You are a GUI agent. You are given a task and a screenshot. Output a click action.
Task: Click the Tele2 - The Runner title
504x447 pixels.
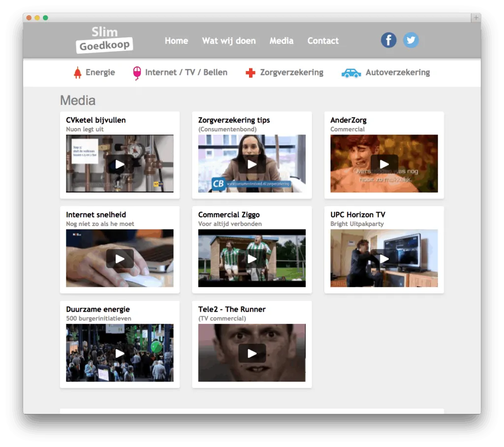[232, 309]
